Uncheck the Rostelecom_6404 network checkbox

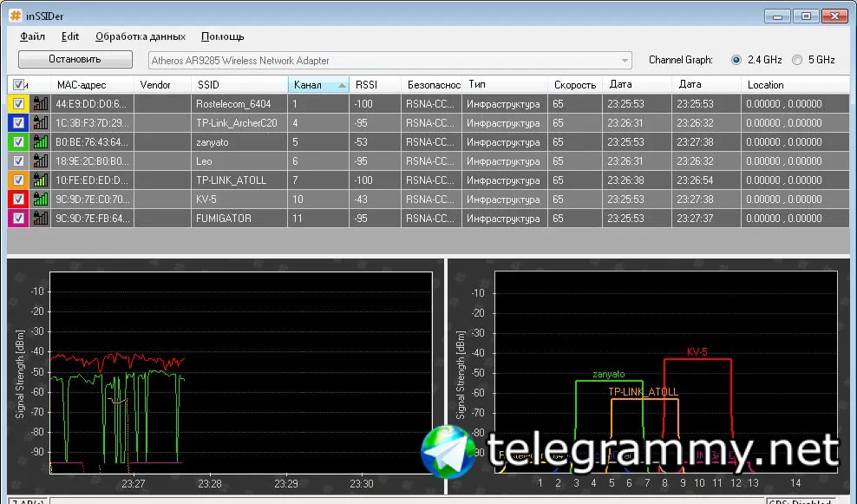18,103
